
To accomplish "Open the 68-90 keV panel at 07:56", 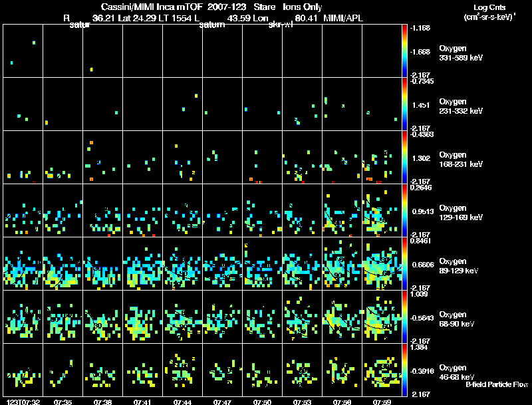I will click(x=342, y=317).
